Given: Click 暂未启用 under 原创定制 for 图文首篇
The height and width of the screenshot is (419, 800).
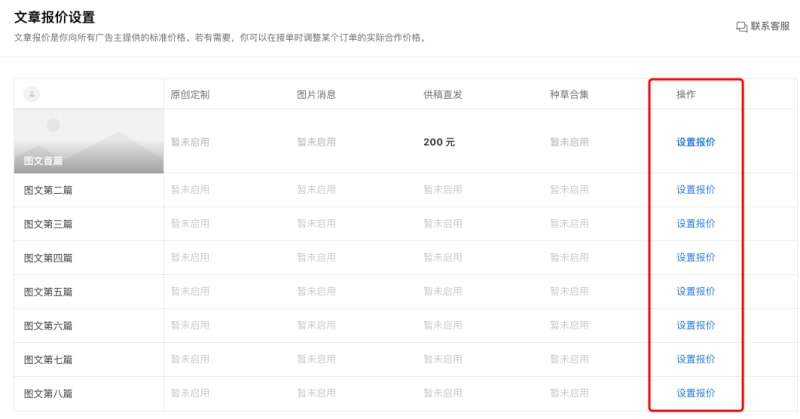Looking at the screenshot, I should 190,142.
